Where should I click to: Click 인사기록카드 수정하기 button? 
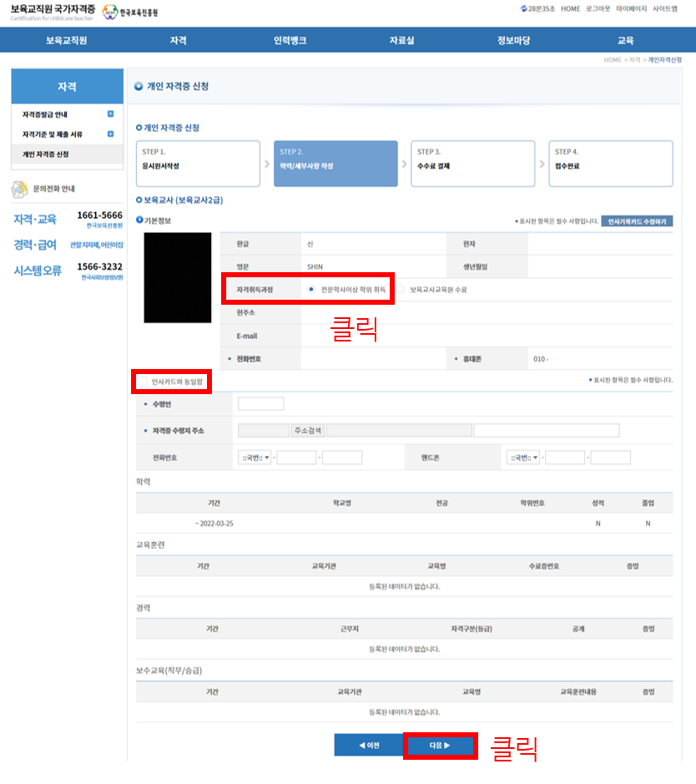coord(637,221)
